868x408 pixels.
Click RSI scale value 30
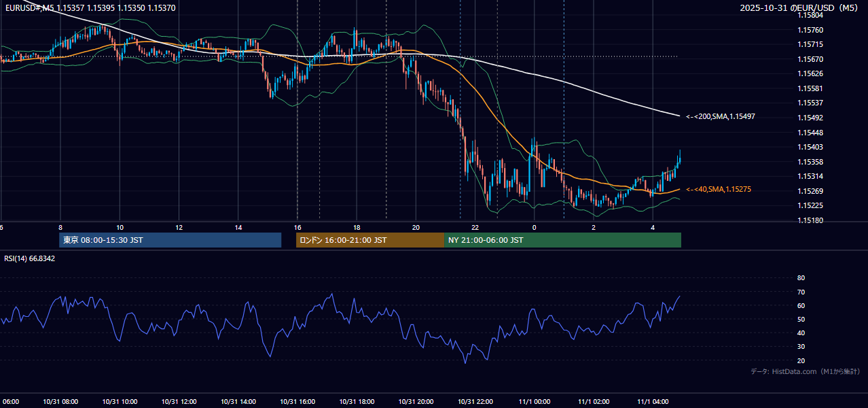801,346
